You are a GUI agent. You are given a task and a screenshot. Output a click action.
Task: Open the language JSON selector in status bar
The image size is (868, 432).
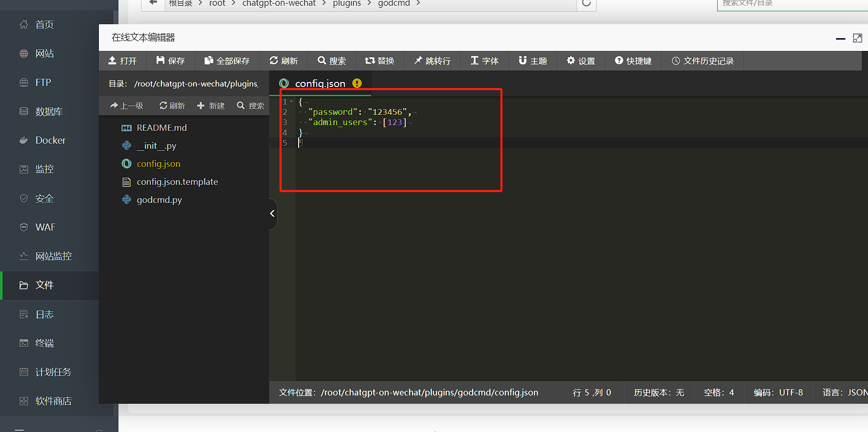(844, 392)
